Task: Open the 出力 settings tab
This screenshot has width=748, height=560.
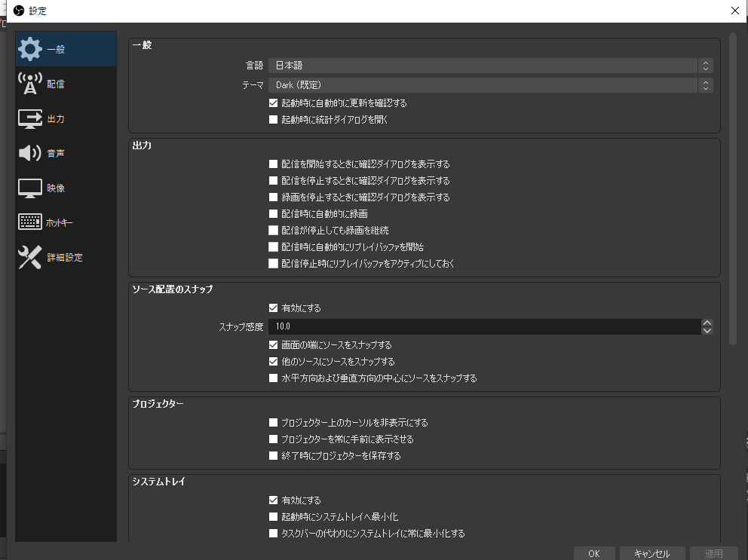Action: [x=66, y=119]
